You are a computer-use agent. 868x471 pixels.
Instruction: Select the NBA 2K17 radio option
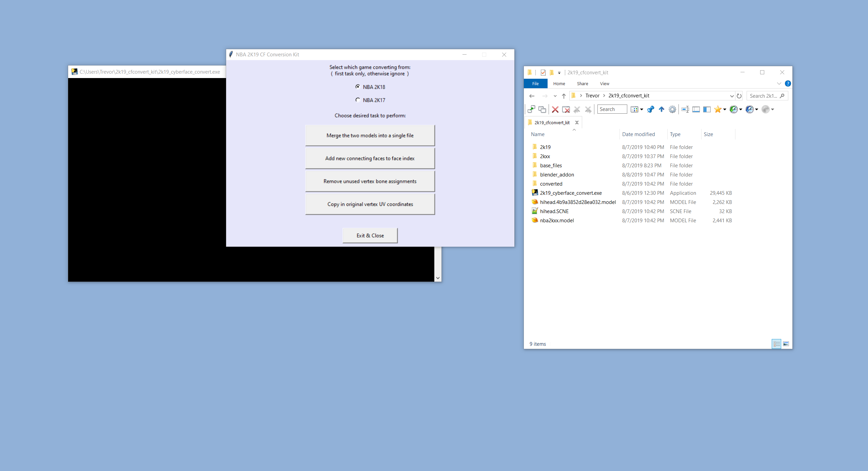point(370,100)
